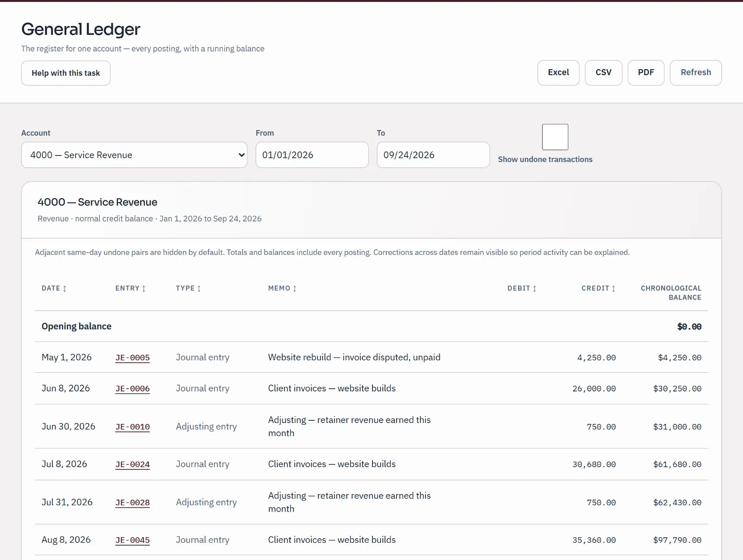Export the ledger as PDF
This screenshot has width=743, height=560.
[646, 72]
